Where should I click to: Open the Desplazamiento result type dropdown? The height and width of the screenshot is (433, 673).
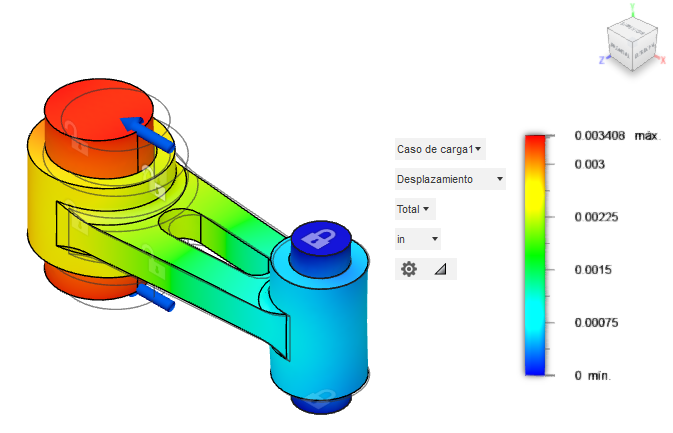coord(450,179)
